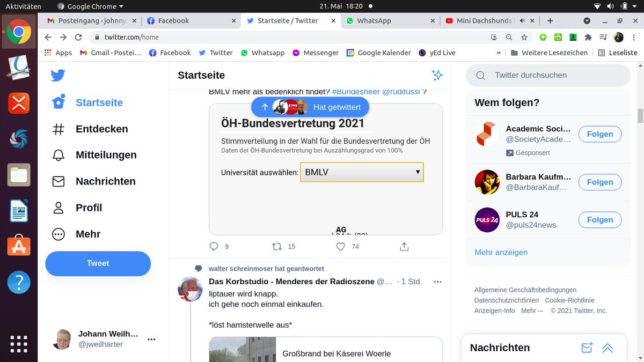Open Cookie-Richtlinie link
Viewport: 644px width, 362px height.
[x=569, y=300]
